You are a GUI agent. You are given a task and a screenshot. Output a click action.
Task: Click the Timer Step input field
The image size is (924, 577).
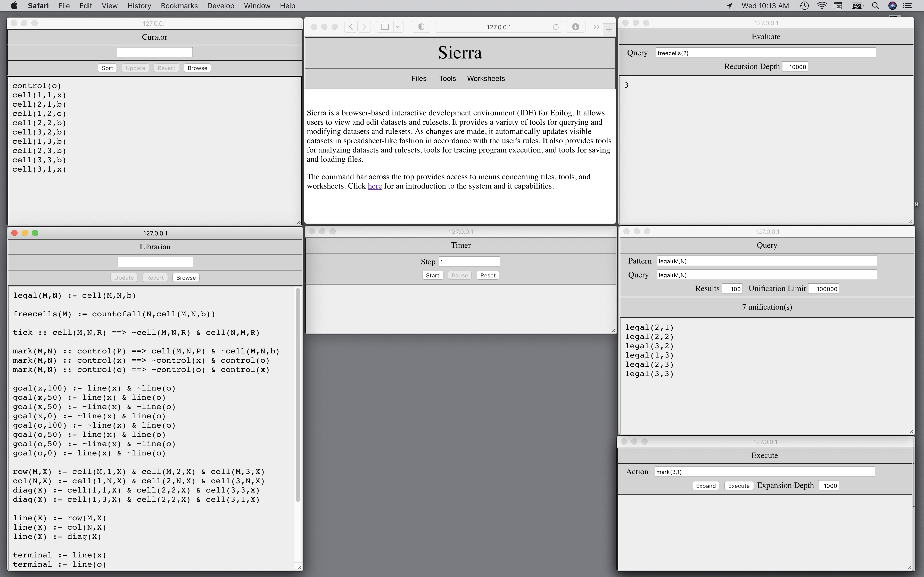point(469,262)
